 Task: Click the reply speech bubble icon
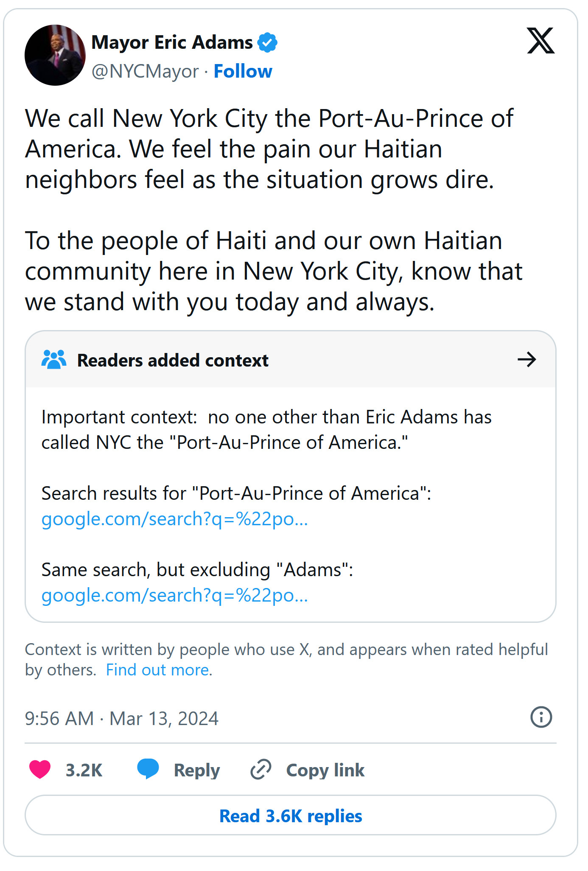[x=148, y=769]
